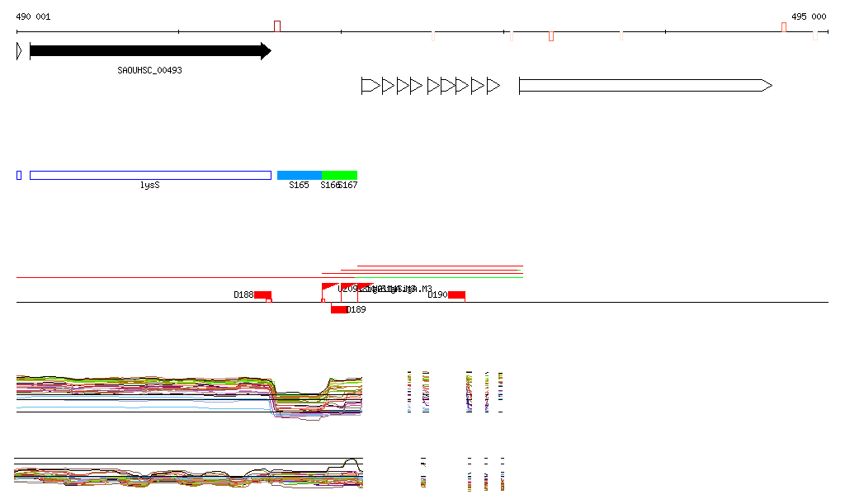Select the D190 red box

coord(456,295)
